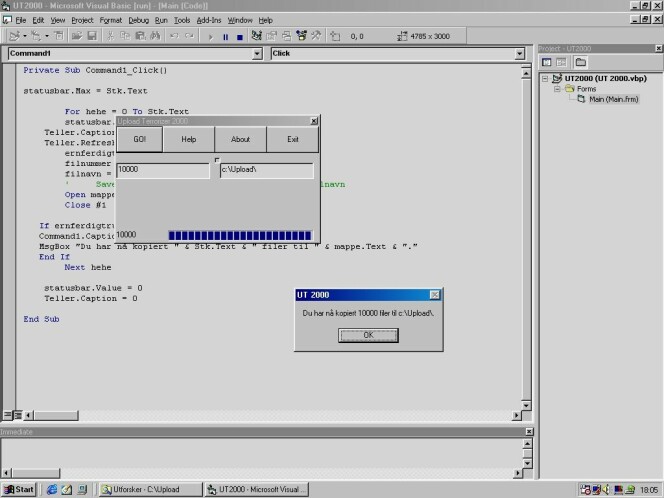Click View Code icon in Project panel
This screenshot has height=498, width=664.
click(x=547, y=63)
